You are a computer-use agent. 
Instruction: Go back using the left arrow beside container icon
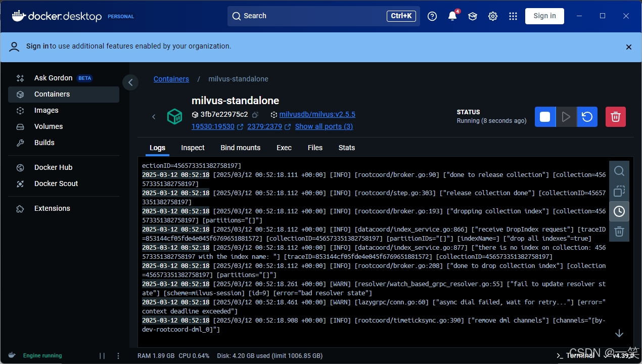pyautogui.click(x=154, y=117)
